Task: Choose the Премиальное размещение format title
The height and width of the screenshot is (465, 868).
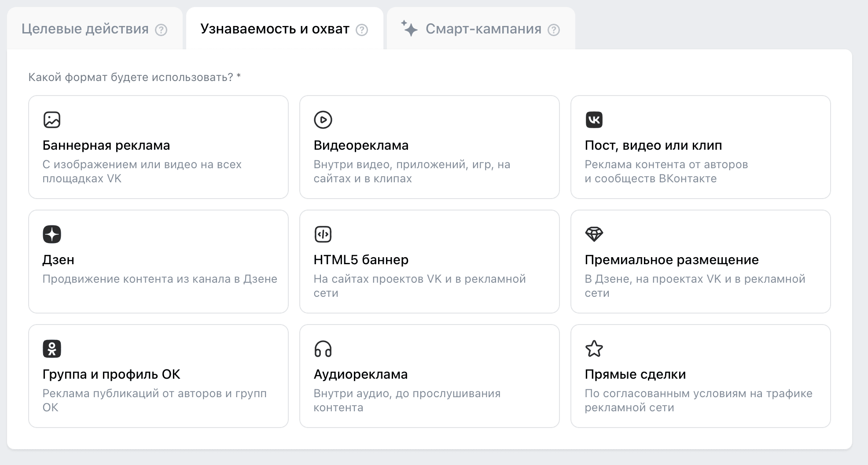Action: 672,260
